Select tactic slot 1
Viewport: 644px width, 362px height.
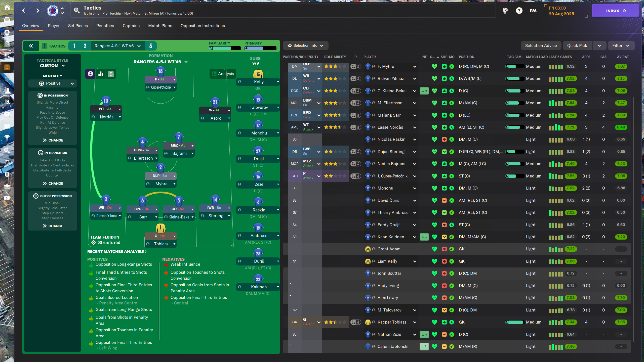pyautogui.click(x=74, y=46)
